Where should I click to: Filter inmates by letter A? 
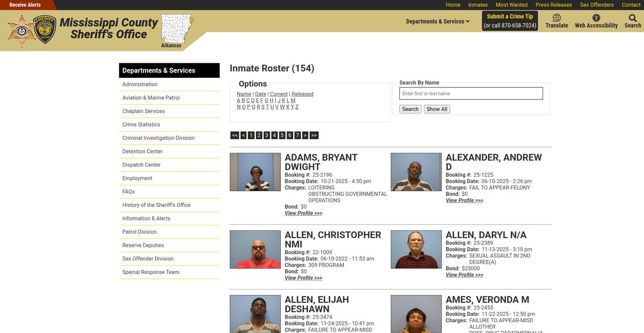[238, 100]
